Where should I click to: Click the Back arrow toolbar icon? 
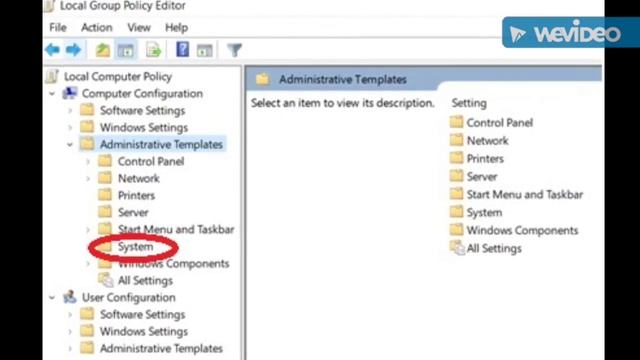[x=52, y=50]
